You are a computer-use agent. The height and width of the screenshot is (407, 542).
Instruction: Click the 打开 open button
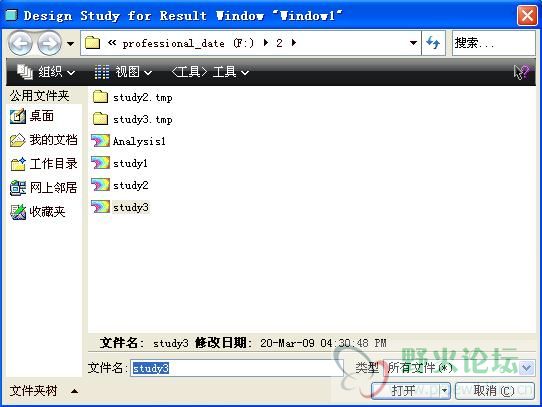click(411, 391)
